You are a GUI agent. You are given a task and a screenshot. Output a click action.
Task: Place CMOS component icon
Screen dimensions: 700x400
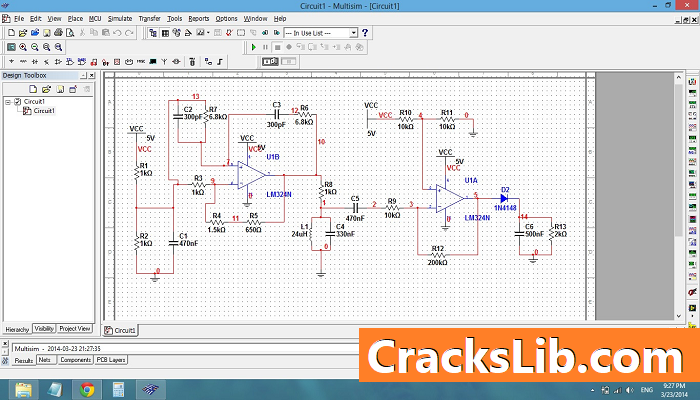(82, 62)
